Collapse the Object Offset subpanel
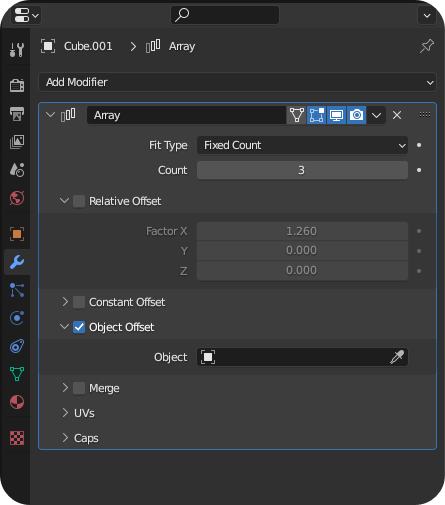Screen dimensions: 445x505 [x=64, y=327]
